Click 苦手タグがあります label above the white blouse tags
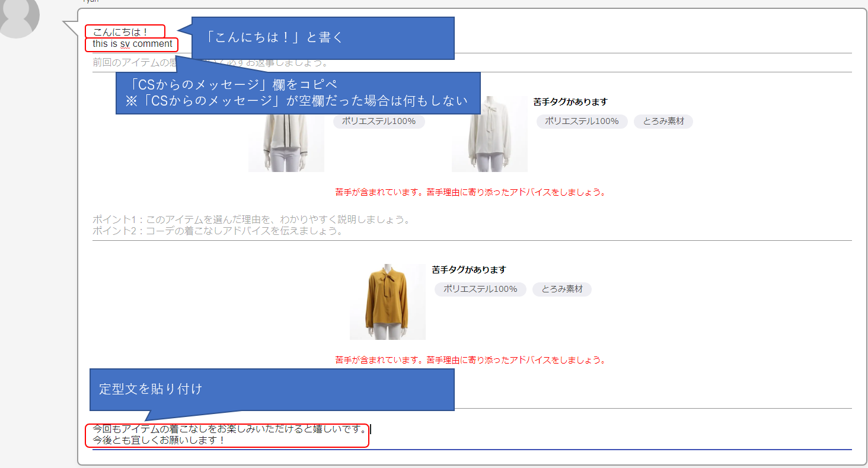The image size is (868, 468). 570,102
